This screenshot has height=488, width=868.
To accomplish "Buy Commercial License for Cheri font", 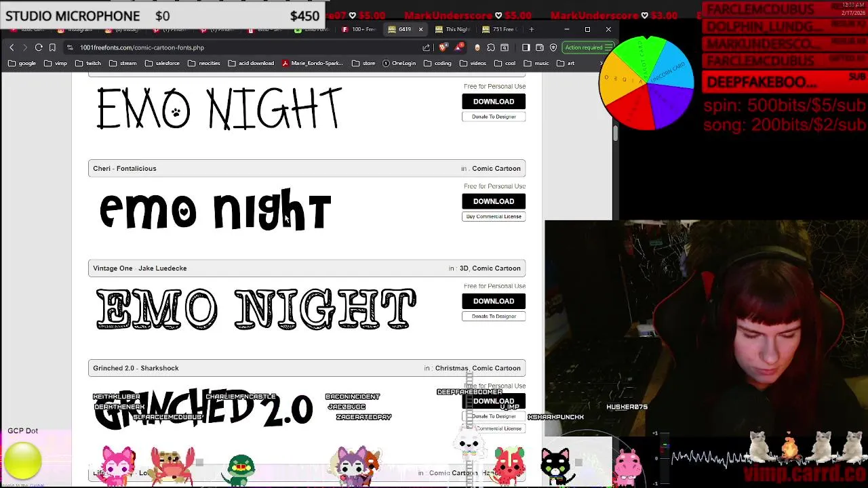I will point(494,216).
